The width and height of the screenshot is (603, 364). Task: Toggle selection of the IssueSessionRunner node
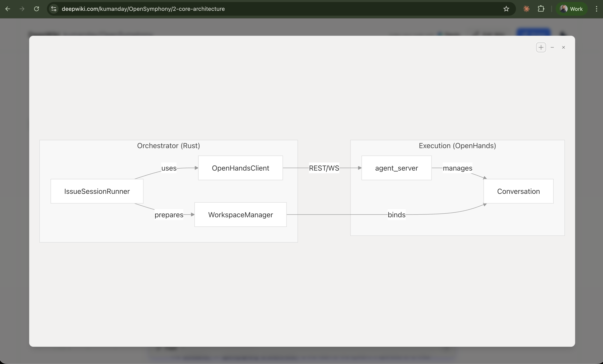[x=97, y=191]
